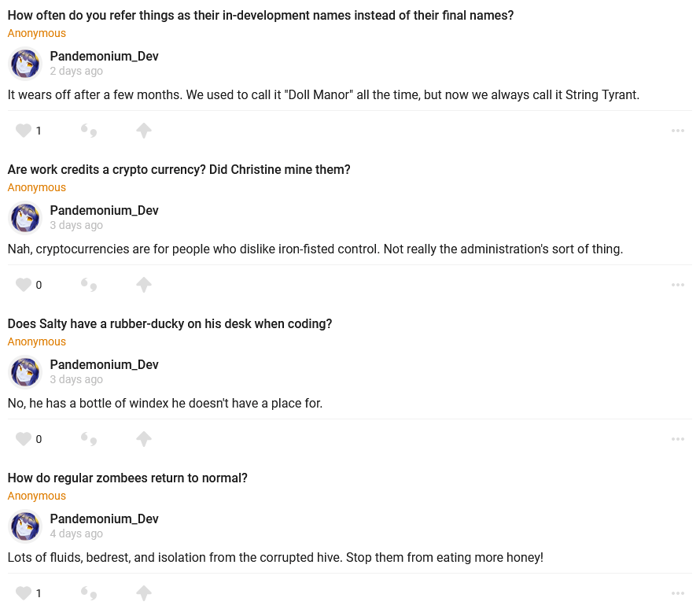Open the rubber-ducky question link
Image resolution: width=700 pixels, height=609 pixels.
170,323
